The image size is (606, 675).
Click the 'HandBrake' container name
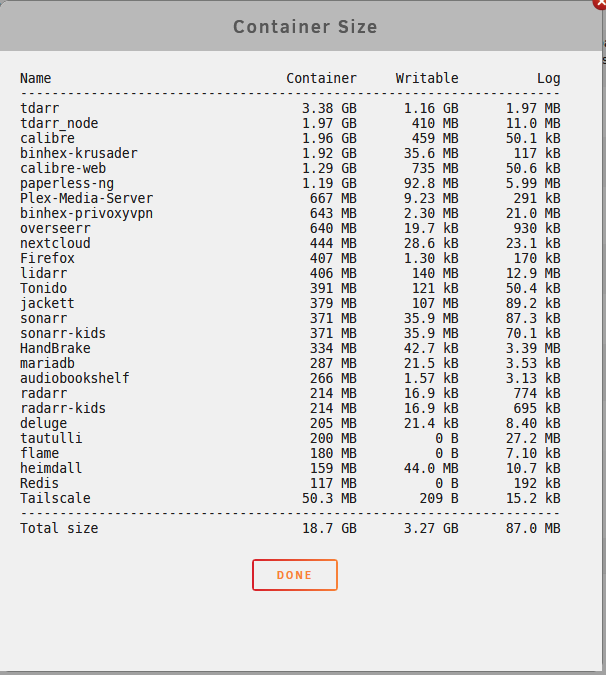click(x=55, y=348)
